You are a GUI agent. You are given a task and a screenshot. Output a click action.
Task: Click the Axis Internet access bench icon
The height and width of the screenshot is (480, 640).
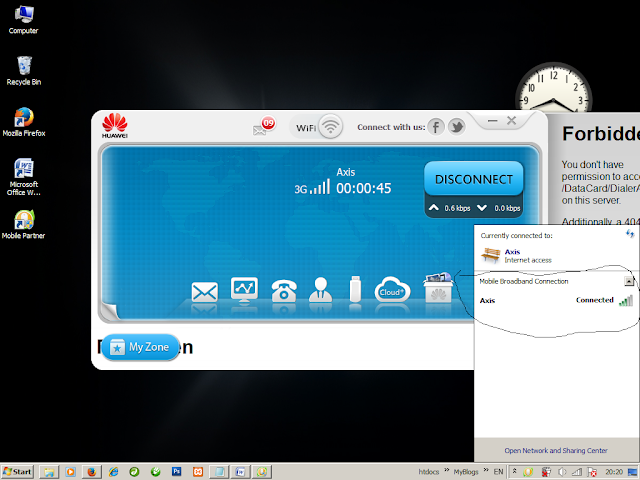491,255
